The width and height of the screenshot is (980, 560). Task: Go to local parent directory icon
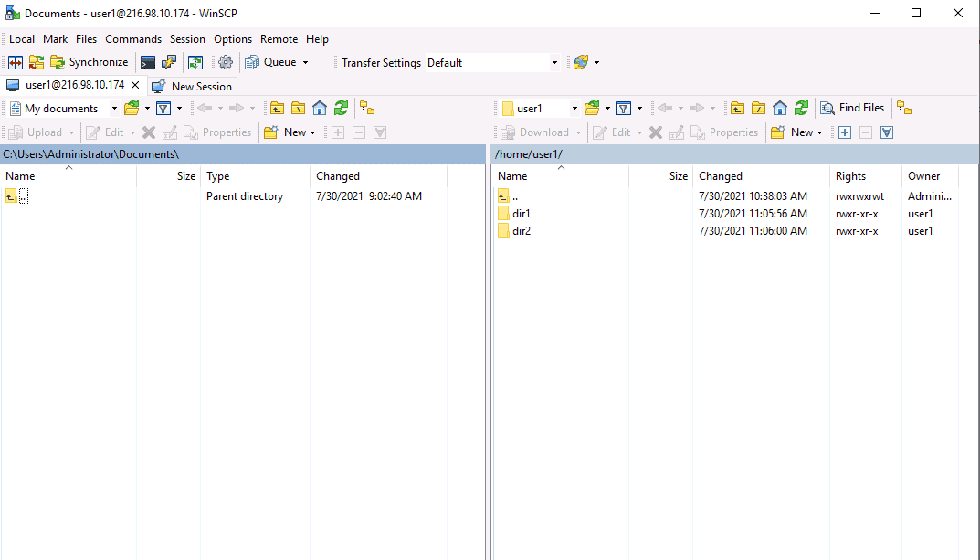pyautogui.click(x=277, y=109)
